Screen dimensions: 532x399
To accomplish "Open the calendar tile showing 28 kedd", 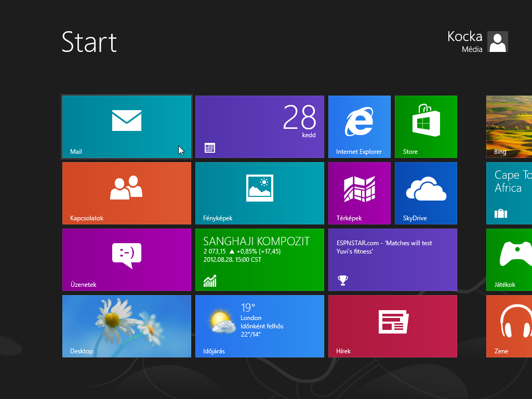I will tap(260, 126).
